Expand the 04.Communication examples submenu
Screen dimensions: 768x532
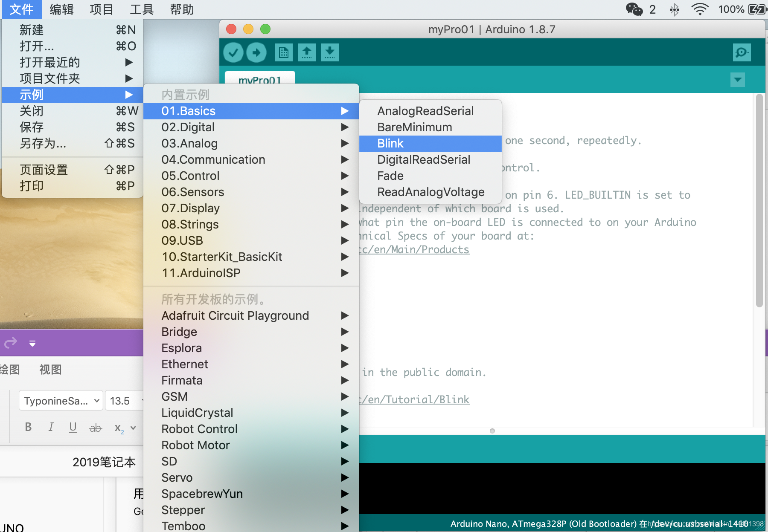click(251, 159)
